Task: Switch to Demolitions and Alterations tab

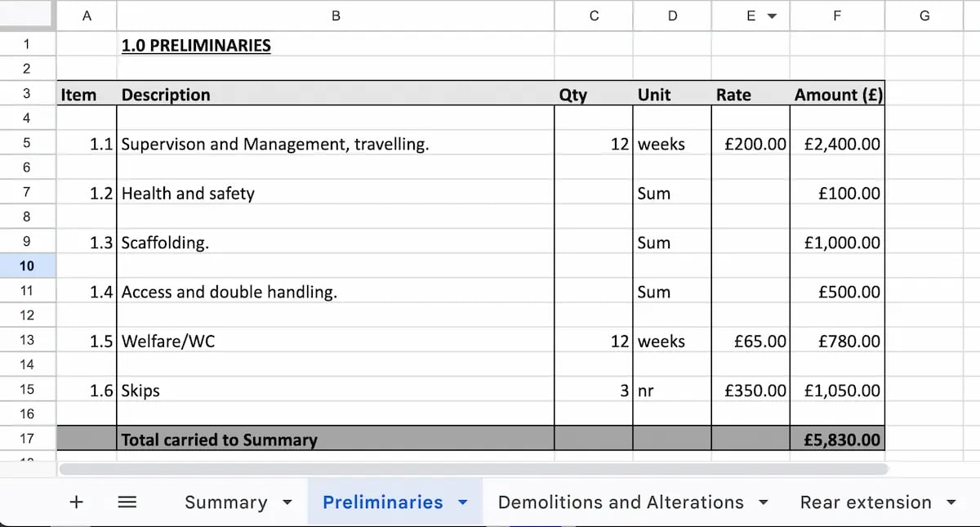Action: 621,502
